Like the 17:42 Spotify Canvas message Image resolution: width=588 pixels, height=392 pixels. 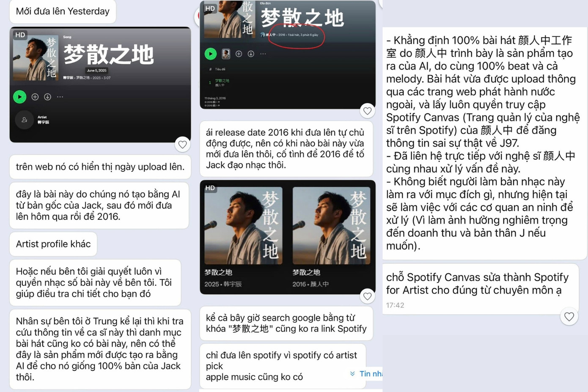pos(569,316)
